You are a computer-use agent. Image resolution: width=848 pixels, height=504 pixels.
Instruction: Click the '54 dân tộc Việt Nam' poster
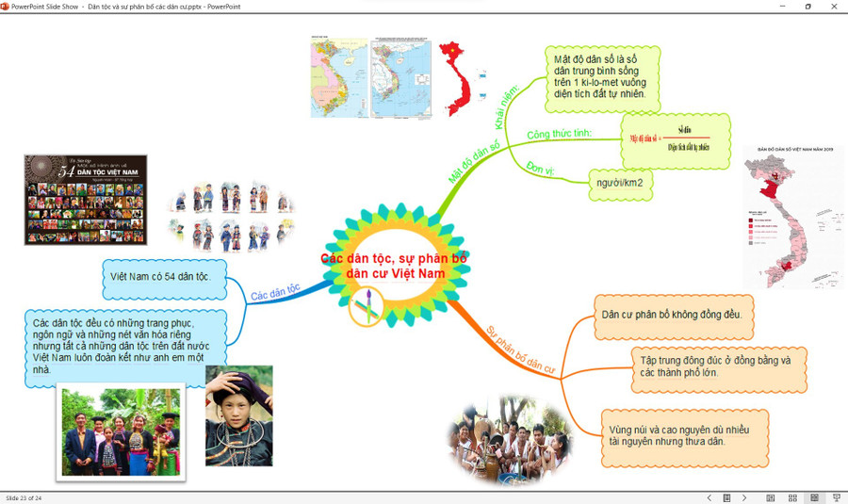[x=85, y=200]
